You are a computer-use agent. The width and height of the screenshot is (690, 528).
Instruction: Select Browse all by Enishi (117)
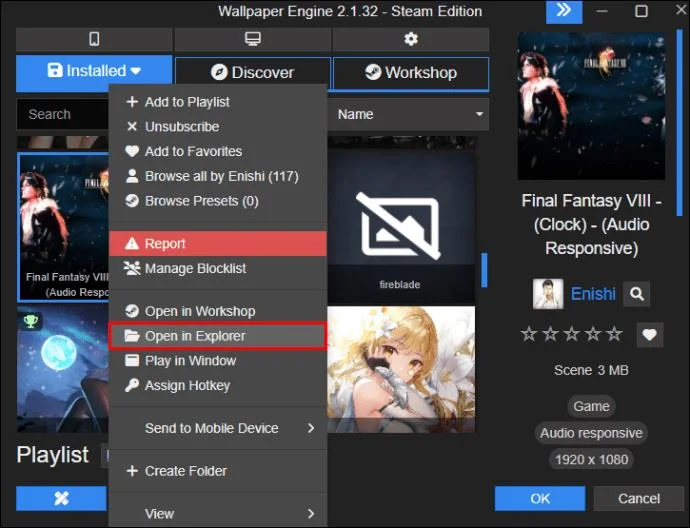pyautogui.click(x=218, y=176)
